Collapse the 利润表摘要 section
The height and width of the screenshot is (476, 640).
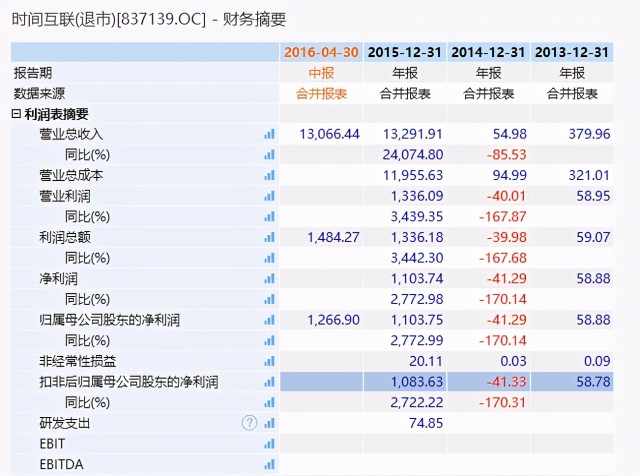16,113
